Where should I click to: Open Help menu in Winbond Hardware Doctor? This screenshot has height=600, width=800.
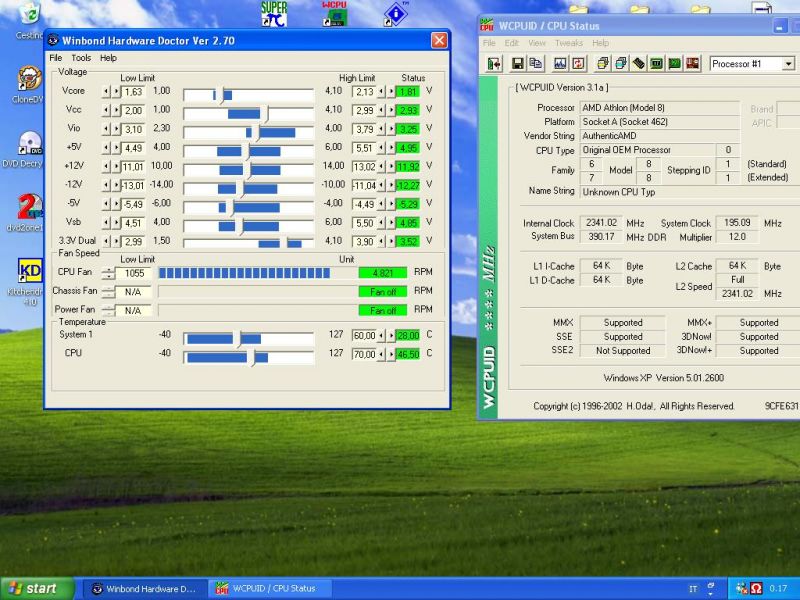pyautogui.click(x=108, y=58)
